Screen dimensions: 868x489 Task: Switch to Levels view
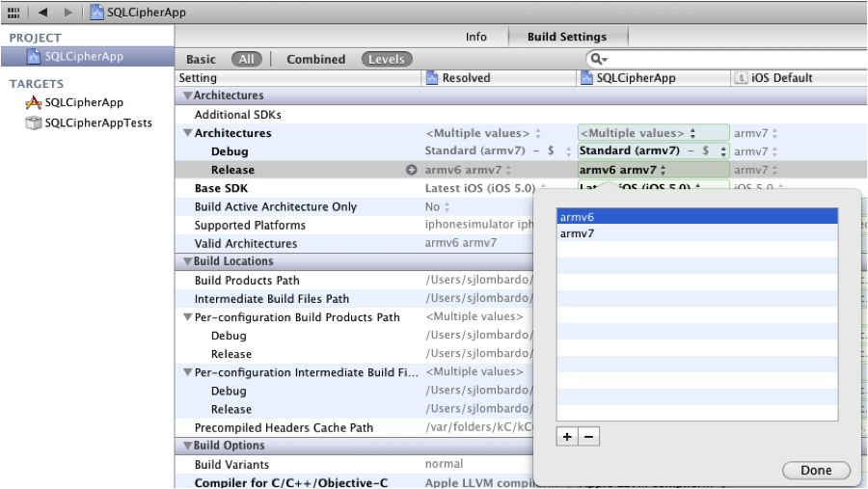tap(387, 59)
